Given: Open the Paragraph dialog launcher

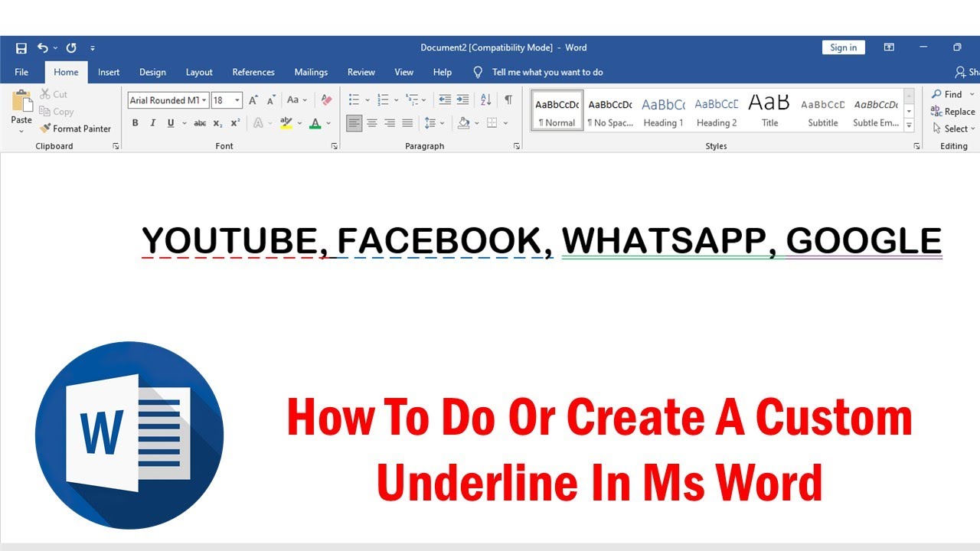Looking at the screenshot, I should [518, 145].
